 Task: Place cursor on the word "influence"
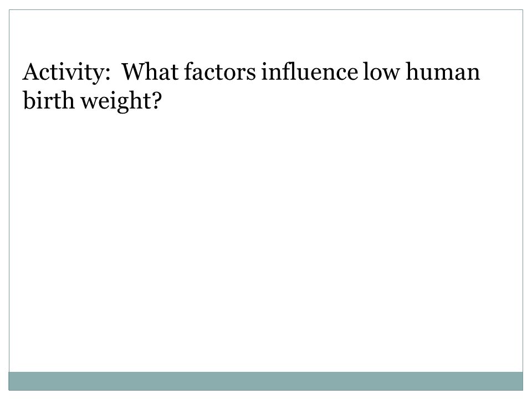point(309,71)
